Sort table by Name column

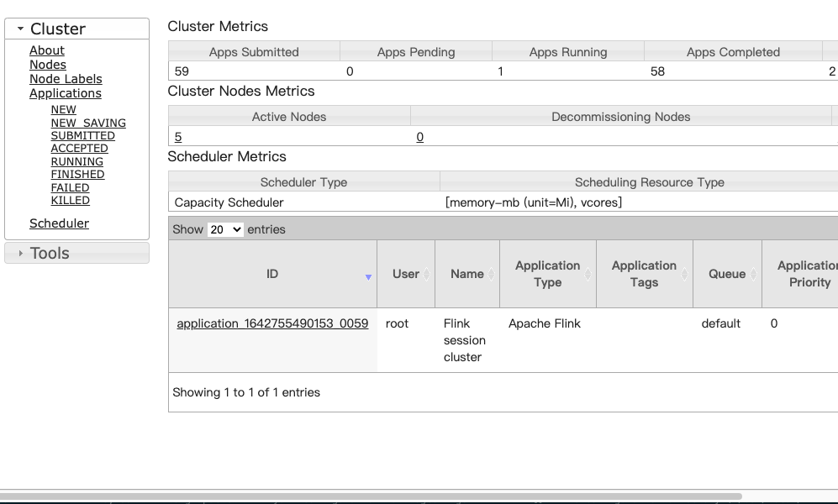point(467,274)
